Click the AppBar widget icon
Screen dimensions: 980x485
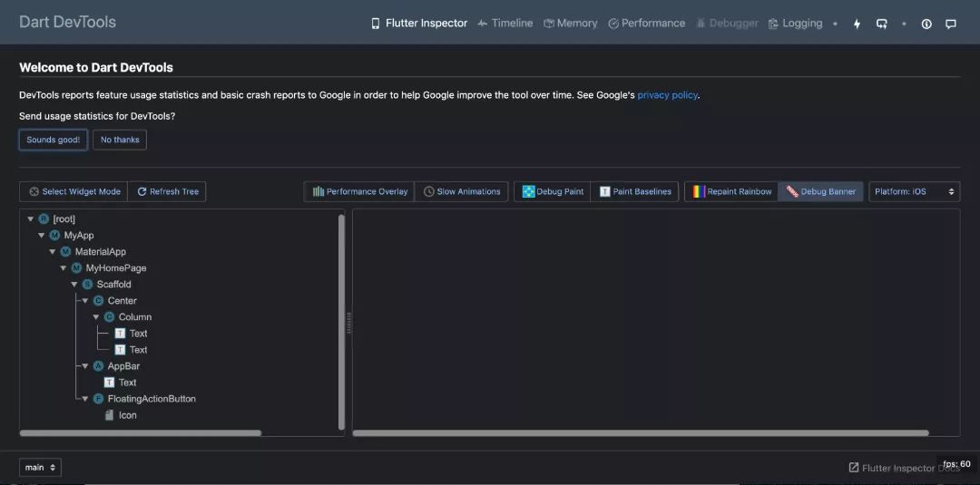pyautogui.click(x=98, y=365)
